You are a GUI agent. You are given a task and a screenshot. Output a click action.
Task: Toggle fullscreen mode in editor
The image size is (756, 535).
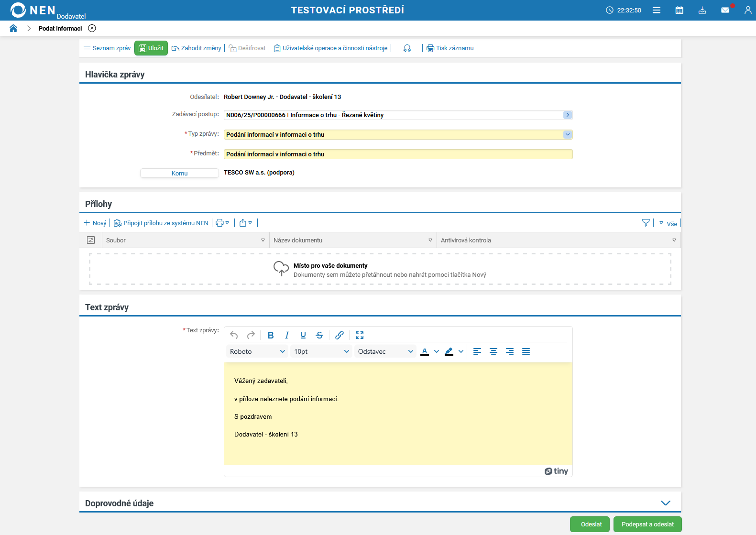(x=360, y=335)
